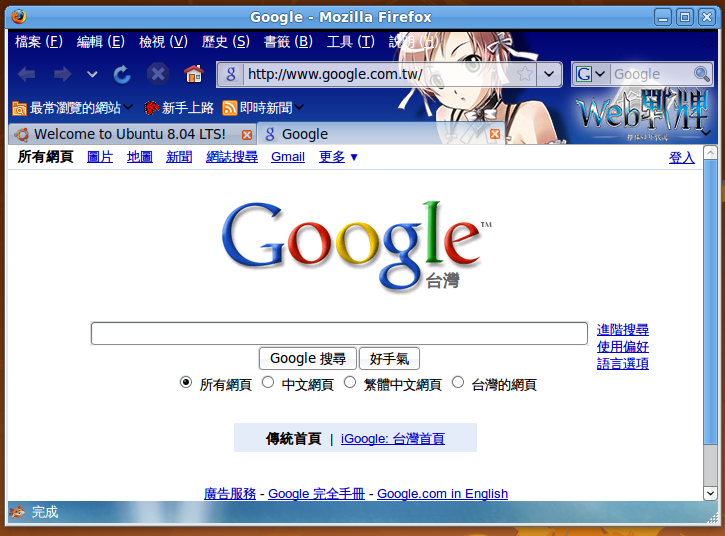Click the Google 搜尋 button
Viewport: 725px width, 536px height.
[x=307, y=358]
